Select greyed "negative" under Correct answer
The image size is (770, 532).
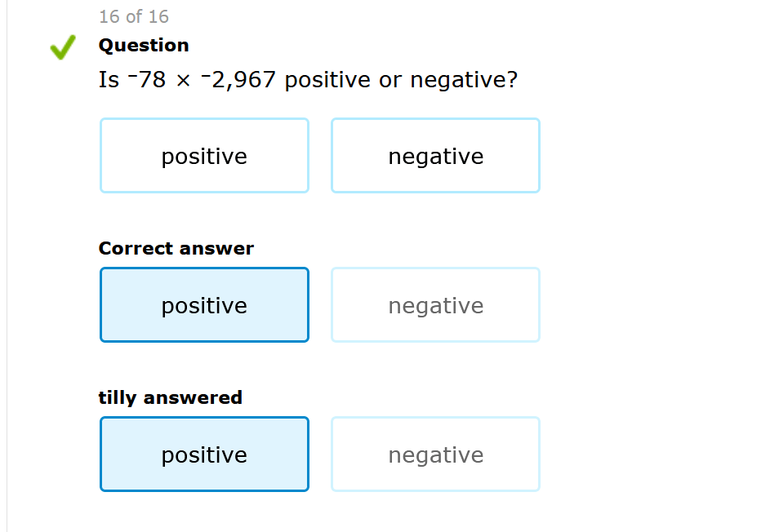[x=435, y=305]
